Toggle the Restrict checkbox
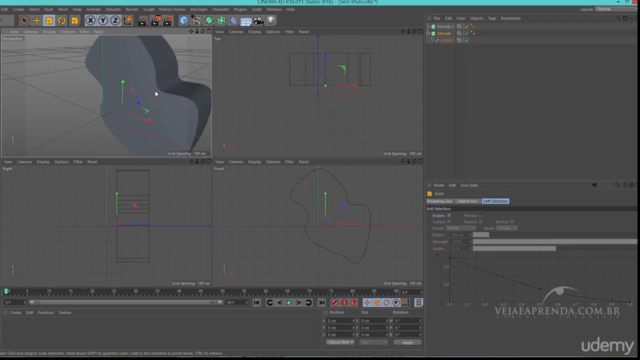This screenshot has width=640, height=360. pyautogui.click(x=512, y=222)
